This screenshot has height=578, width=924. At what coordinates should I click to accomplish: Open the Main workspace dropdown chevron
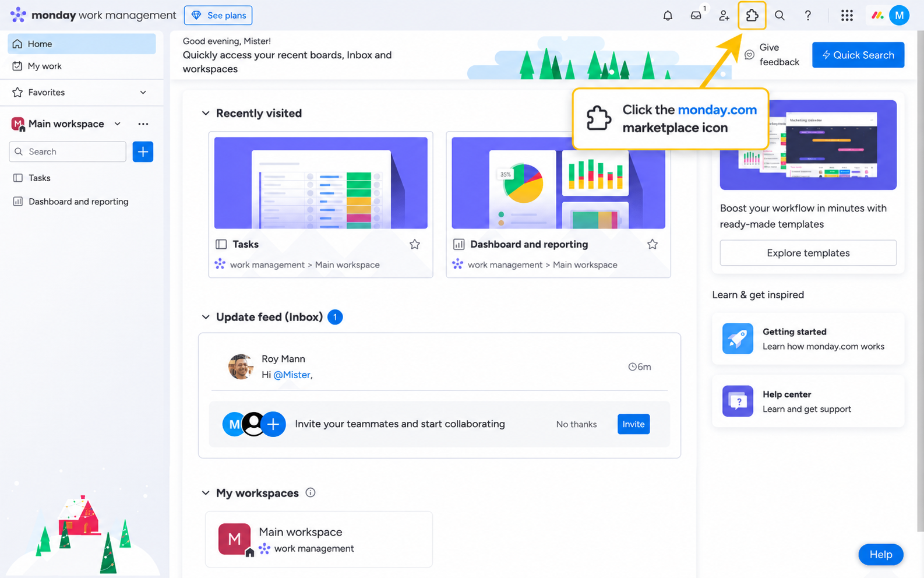pyautogui.click(x=118, y=124)
